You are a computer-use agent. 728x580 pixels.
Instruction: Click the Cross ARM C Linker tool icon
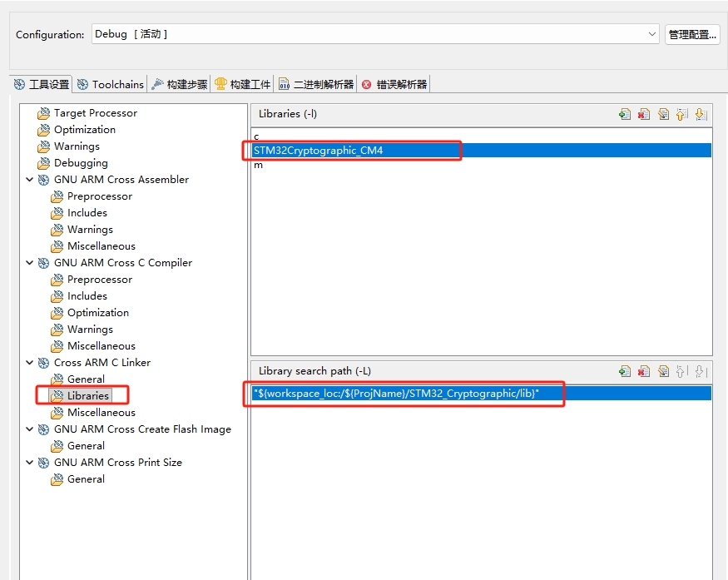coord(43,363)
